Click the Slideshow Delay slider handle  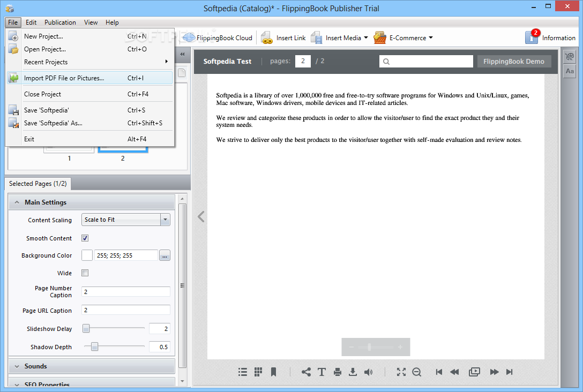(86, 328)
